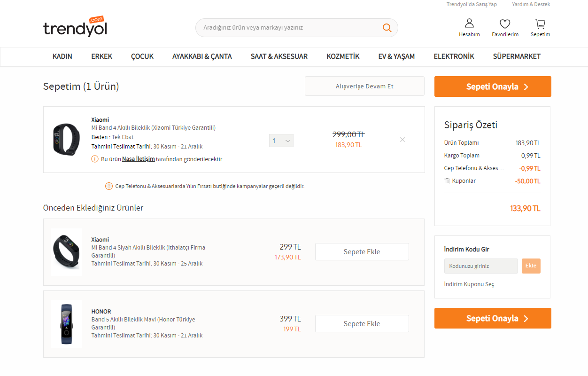Open Nasa İletişim seller link
This screenshot has height=376, width=588.
pyautogui.click(x=139, y=159)
